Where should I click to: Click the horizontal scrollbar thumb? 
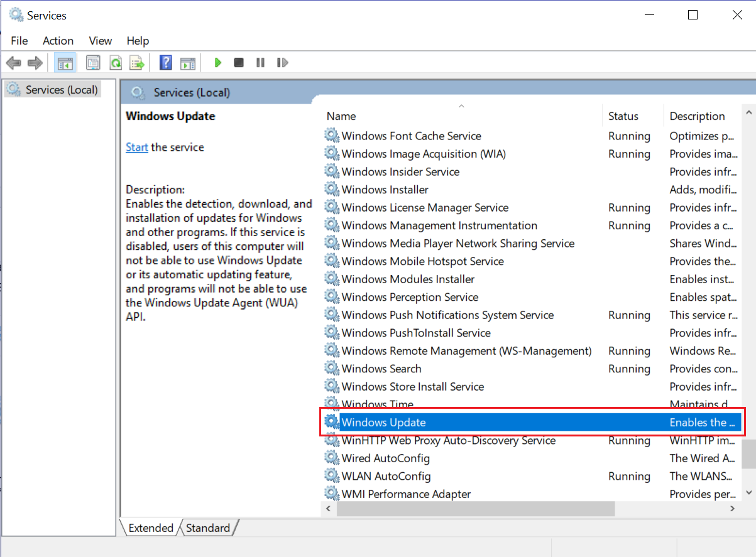474,507
